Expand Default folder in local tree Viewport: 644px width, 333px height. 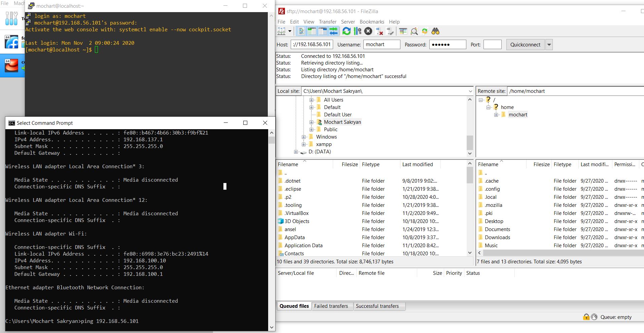[312, 107]
